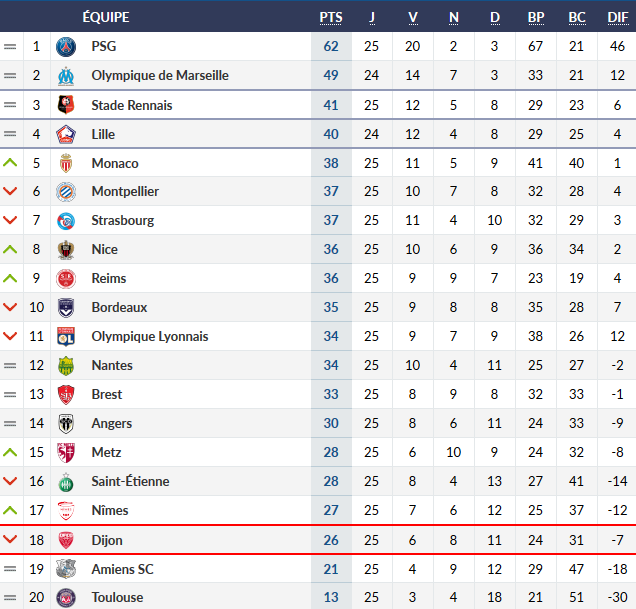Screen dimensions: 636x609
Task: Sort by the BP goals-for header
Action: pos(536,17)
